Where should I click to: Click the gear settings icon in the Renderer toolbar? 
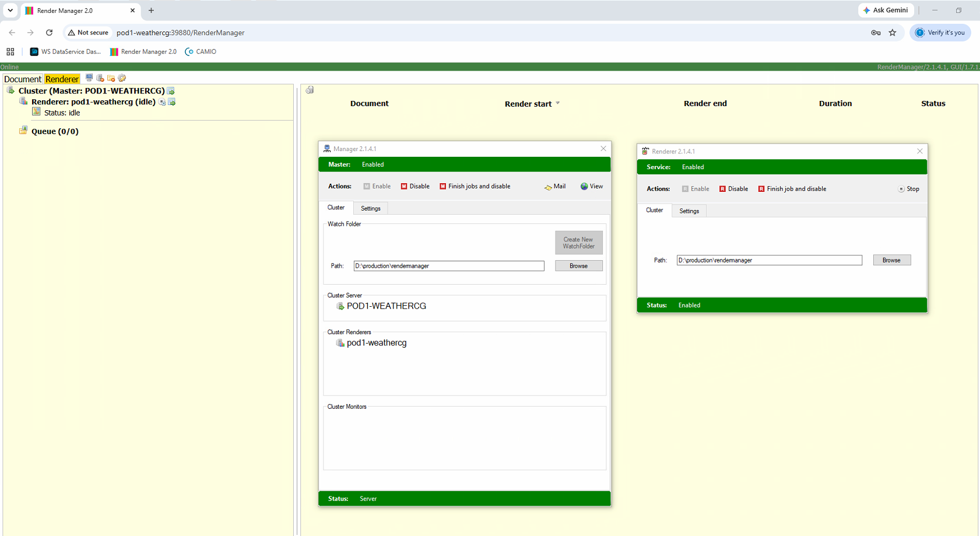coord(122,78)
